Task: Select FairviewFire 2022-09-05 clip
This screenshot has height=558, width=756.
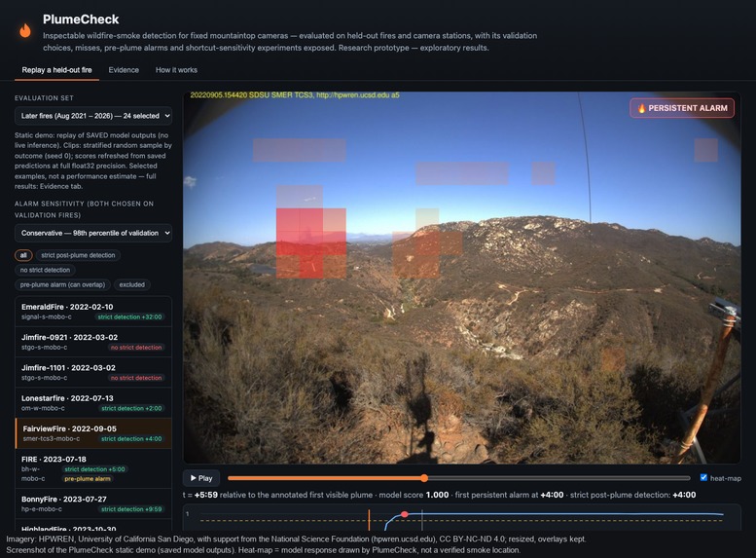Action: [x=93, y=433]
